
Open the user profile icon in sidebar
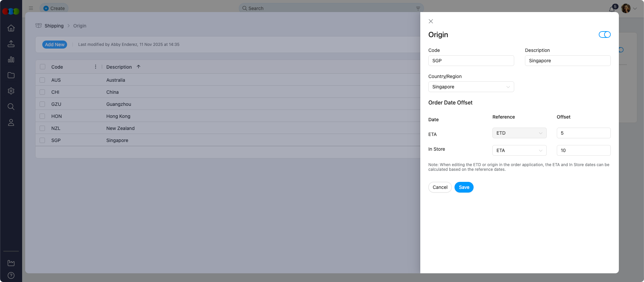pyautogui.click(x=11, y=123)
